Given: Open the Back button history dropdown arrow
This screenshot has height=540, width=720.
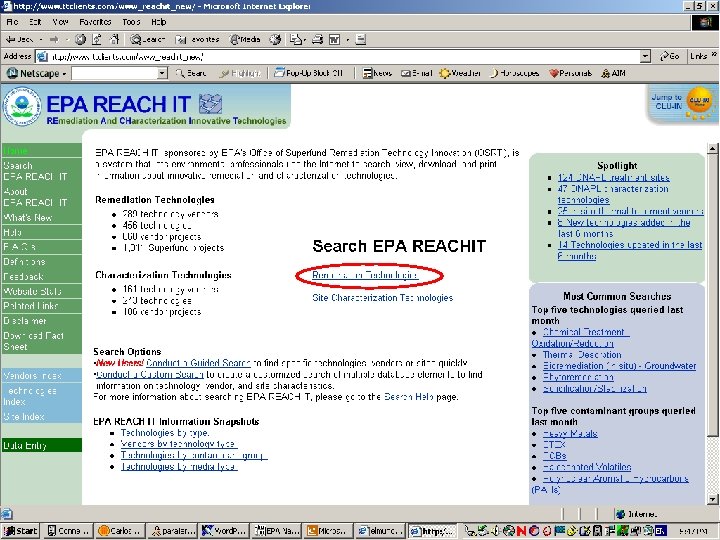Looking at the screenshot, I should tap(41, 40).
